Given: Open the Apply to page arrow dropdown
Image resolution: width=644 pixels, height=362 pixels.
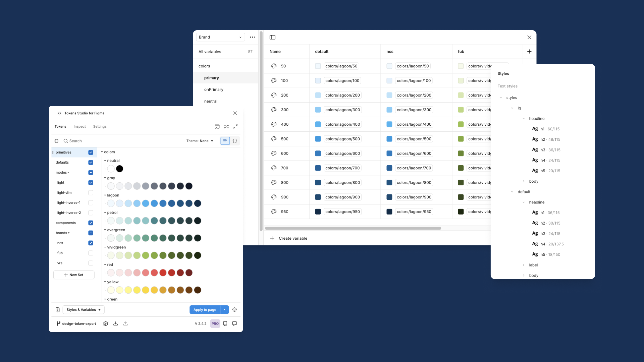Looking at the screenshot, I should click(225, 310).
